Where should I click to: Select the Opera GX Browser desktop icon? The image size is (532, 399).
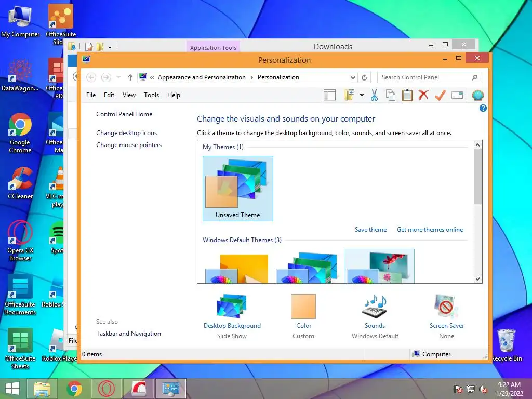point(20,241)
